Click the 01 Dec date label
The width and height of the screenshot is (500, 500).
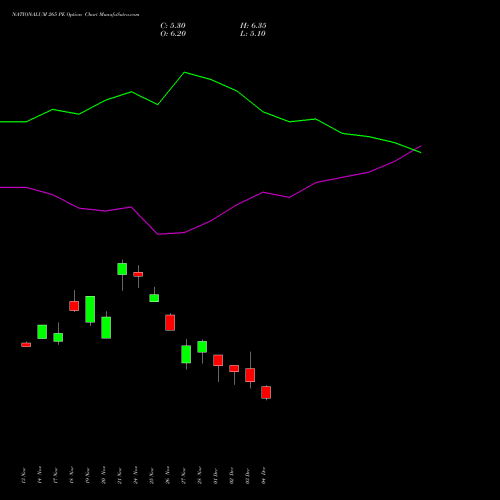point(216,475)
